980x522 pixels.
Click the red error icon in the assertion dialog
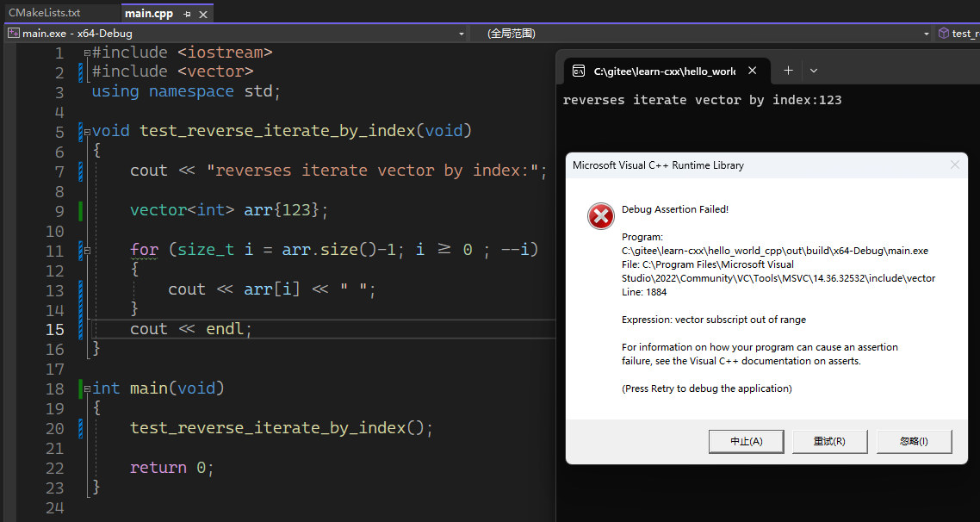(x=600, y=216)
